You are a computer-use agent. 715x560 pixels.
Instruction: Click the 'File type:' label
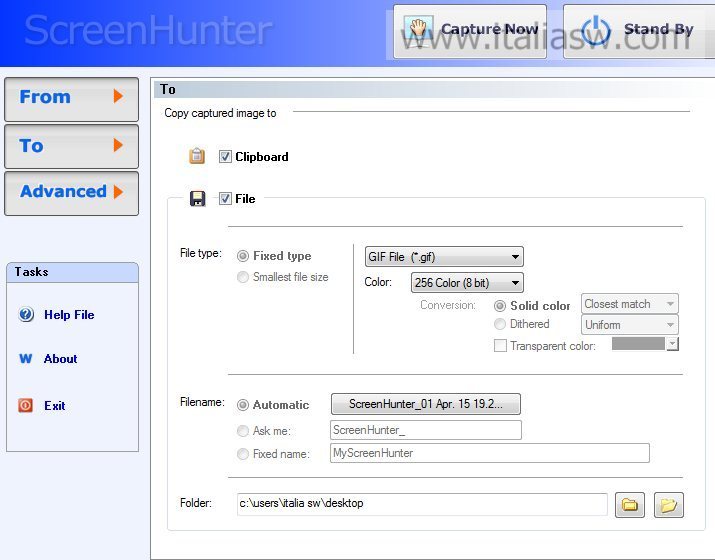pos(201,253)
